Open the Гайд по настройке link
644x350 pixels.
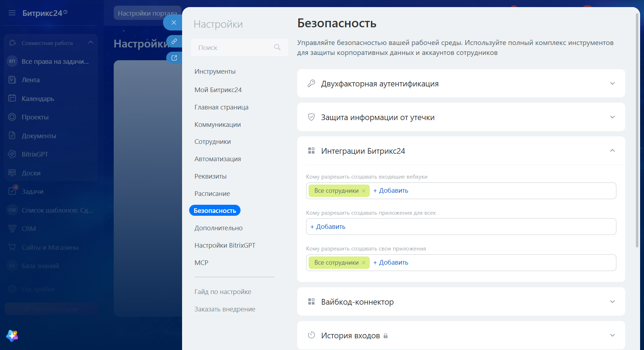[x=223, y=292]
